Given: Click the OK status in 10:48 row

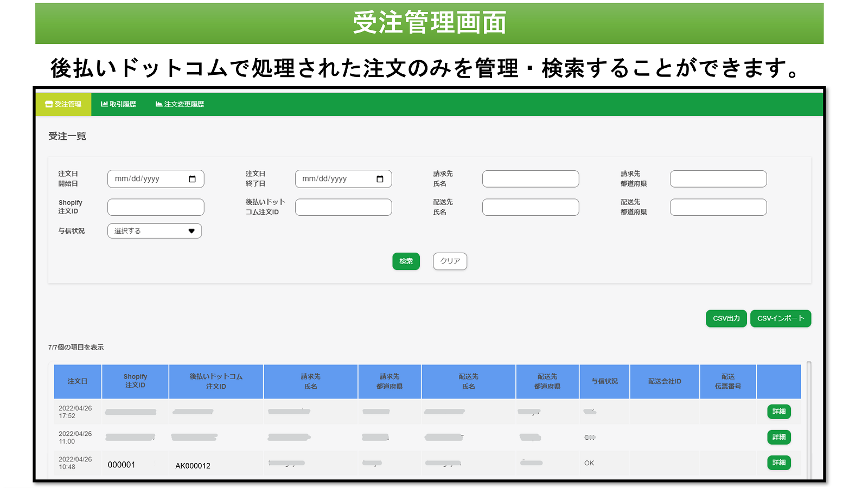Looking at the screenshot, I should tap(589, 463).
